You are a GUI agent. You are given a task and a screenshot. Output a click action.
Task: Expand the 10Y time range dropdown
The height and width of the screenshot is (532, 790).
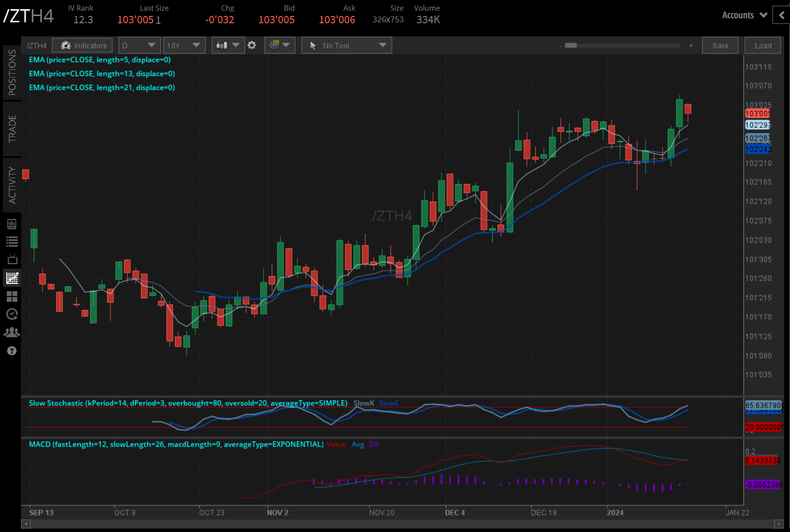coord(184,46)
